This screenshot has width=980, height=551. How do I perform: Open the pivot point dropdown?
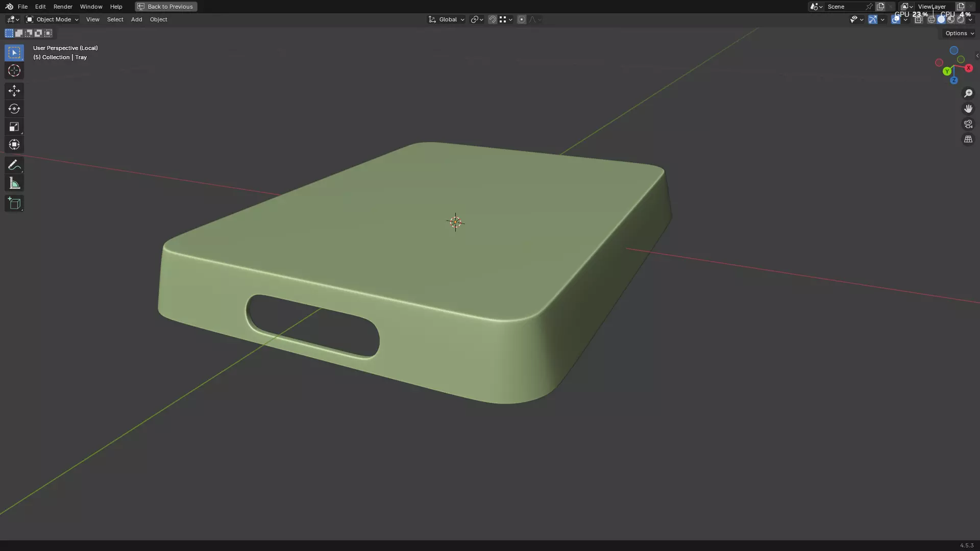[477, 19]
